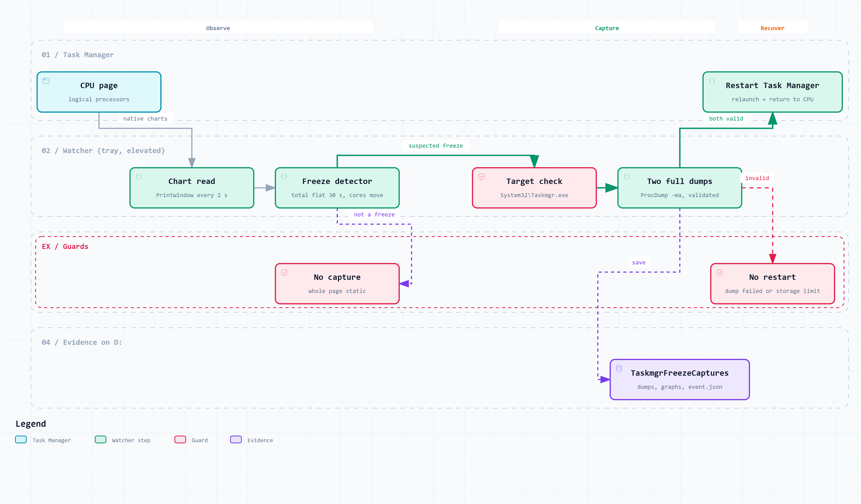
Task: Select the Target check node title
Action: [x=534, y=181]
